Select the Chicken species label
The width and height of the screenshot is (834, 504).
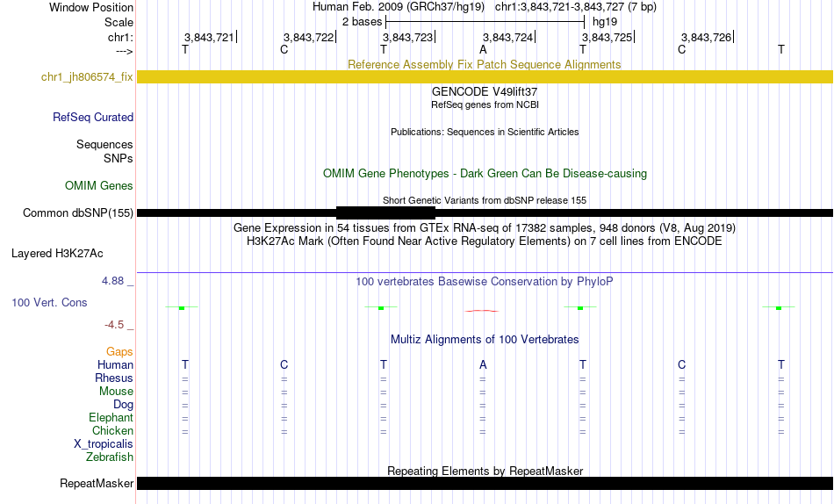pyautogui.click(x=112, y=430)
